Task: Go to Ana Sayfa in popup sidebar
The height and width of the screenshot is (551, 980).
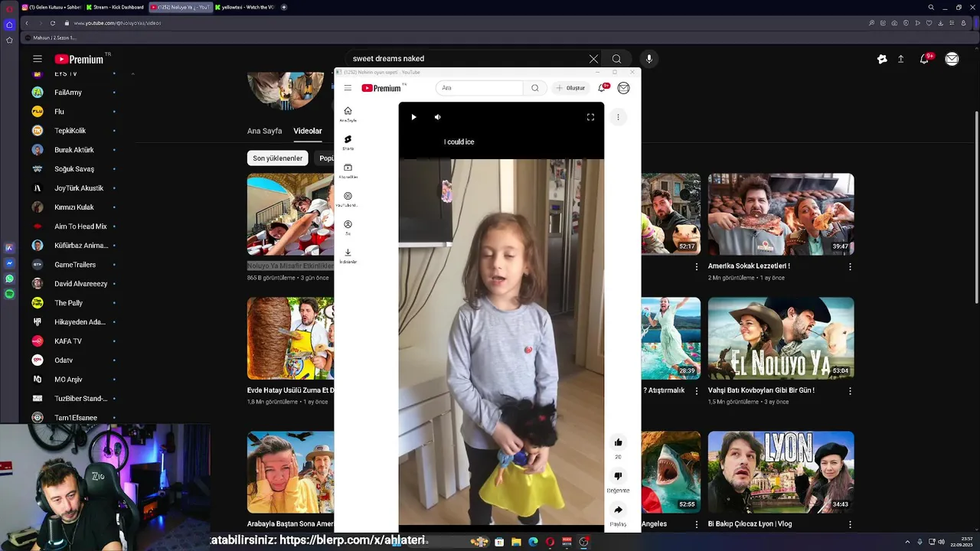Action: (348, 114)
